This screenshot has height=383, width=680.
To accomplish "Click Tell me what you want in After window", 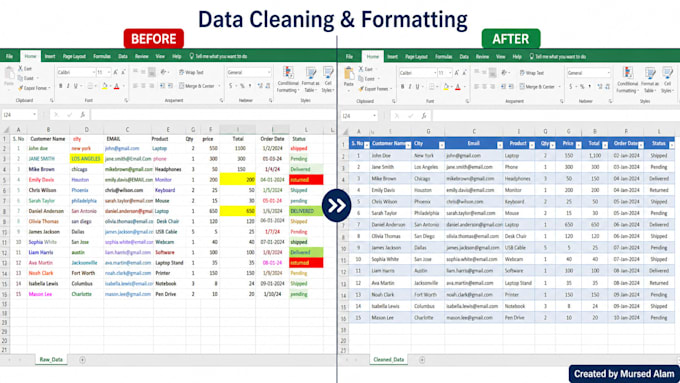I will (558, 57).
